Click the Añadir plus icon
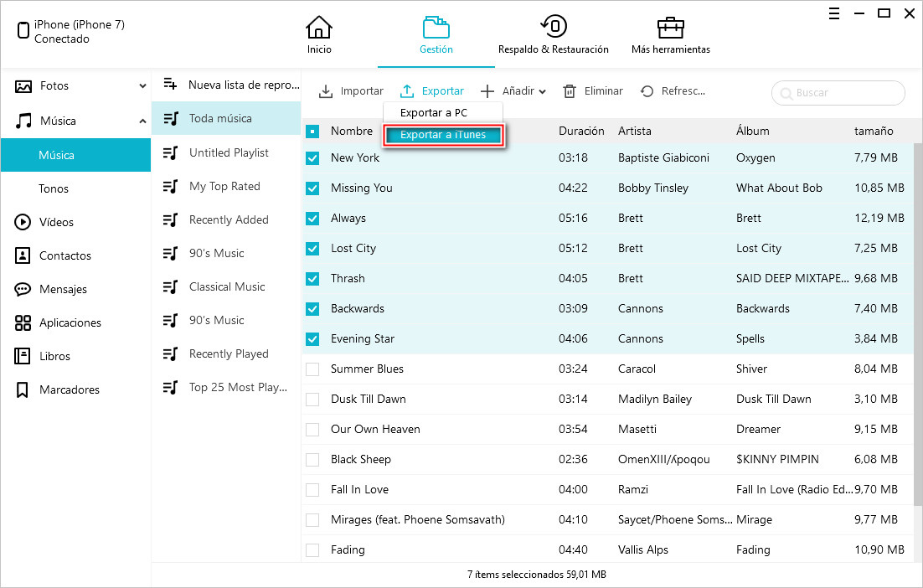Viewport: 923px width, 588px height. pyautogui.click(x=487, y=91)
